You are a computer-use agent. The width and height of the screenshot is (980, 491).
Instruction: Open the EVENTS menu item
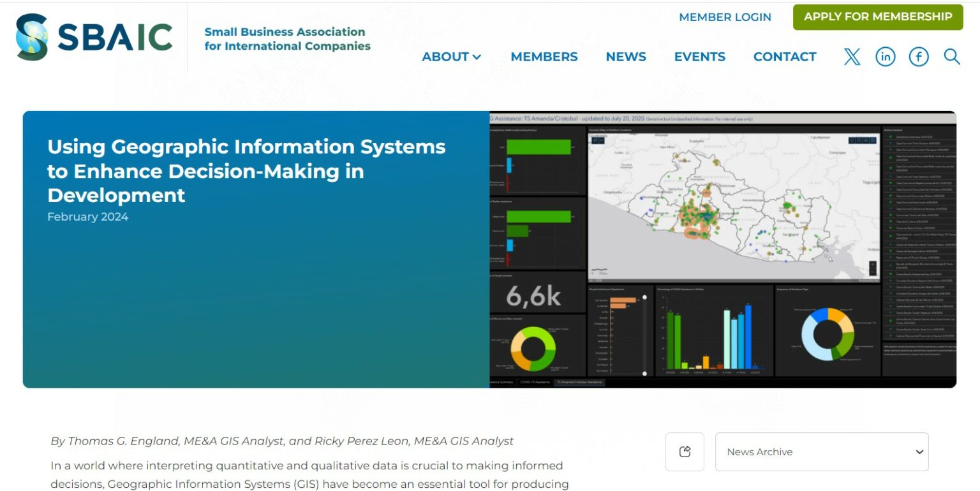pos(699,56)
